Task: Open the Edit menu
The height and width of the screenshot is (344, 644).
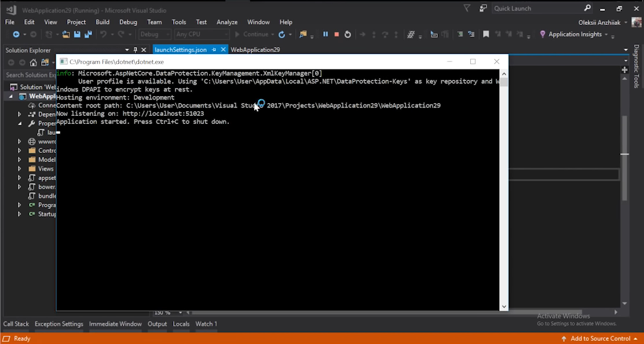Action: coord(29,22)
